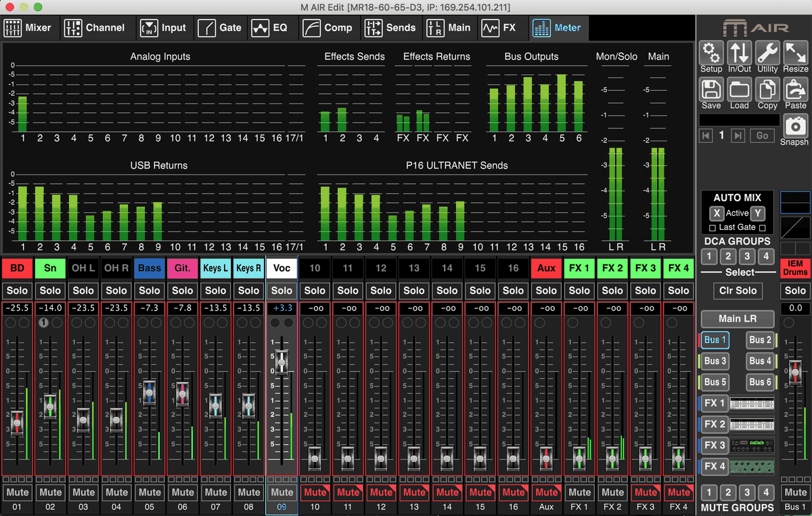
Task: Toggle DCA group 3
Action: point(746,256)
